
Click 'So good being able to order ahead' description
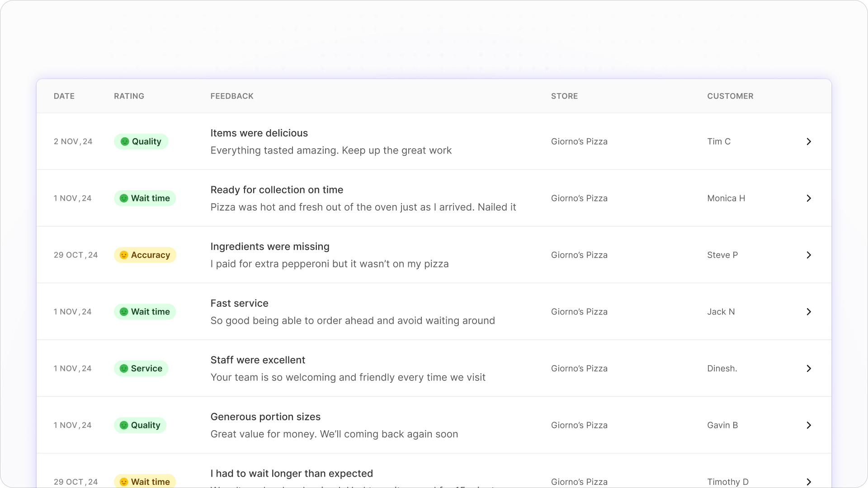pyautogui.click(x=353, y=321)
